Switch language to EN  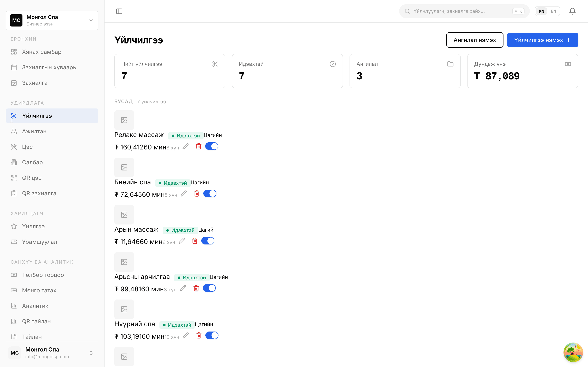[x=553, y=11]
